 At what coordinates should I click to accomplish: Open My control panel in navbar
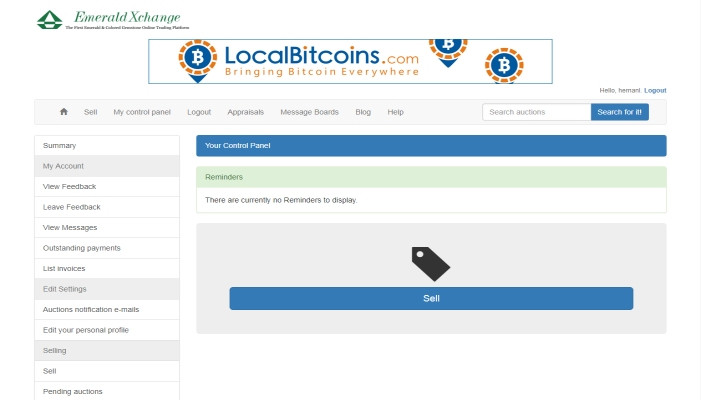point(142,112)
